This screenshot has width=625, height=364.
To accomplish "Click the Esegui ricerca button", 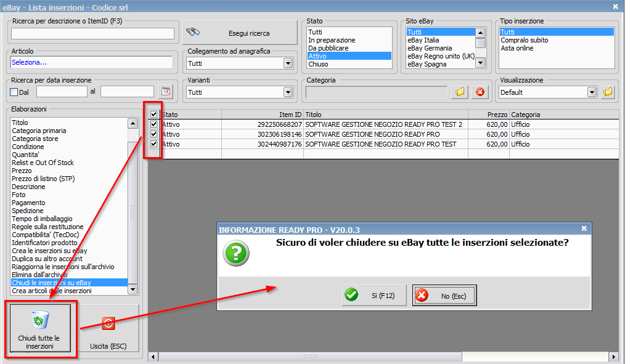I will pyautogui.click(x=240, y=33).
